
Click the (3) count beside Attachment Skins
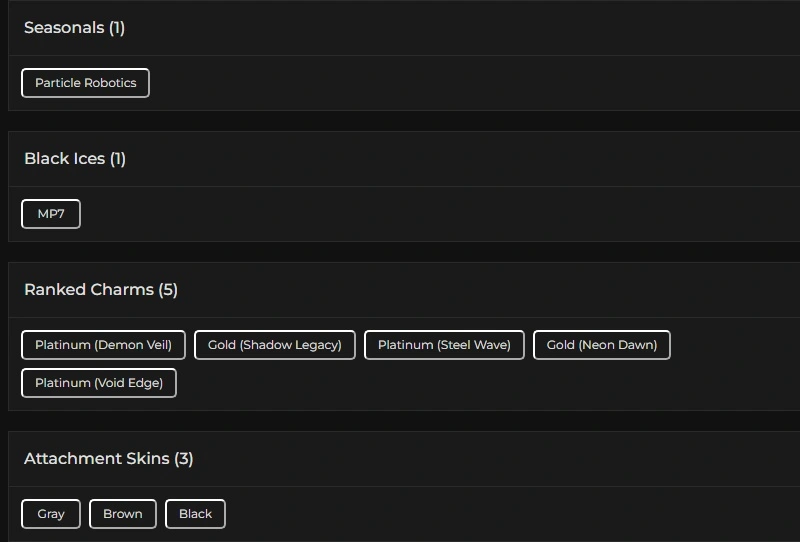184,459
